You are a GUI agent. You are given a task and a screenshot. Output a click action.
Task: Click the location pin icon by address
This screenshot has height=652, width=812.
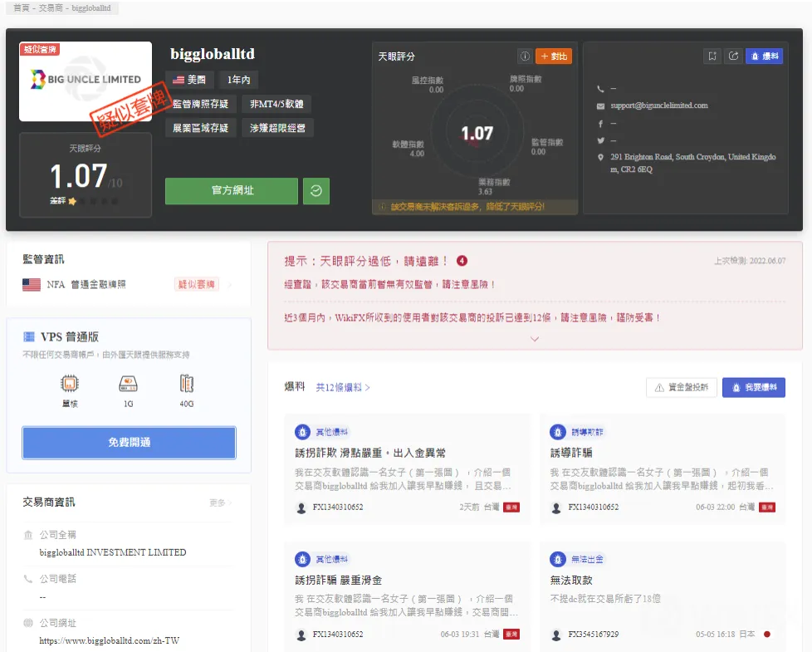(600, 157)
